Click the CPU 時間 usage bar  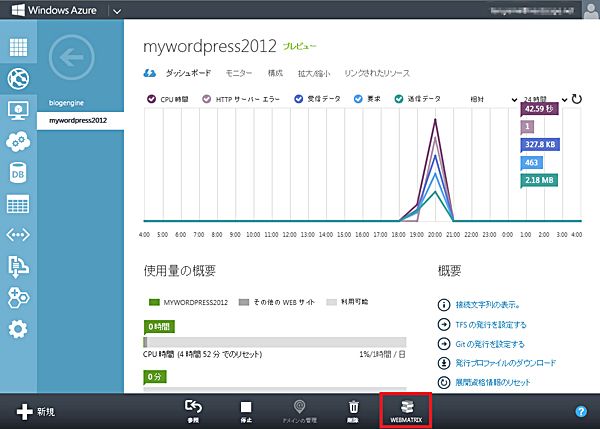pos(275,342)
